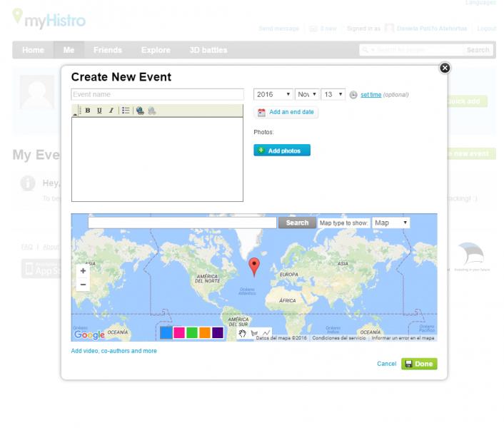
Task: Click the Event name input field
Action: tap(157, 94)
